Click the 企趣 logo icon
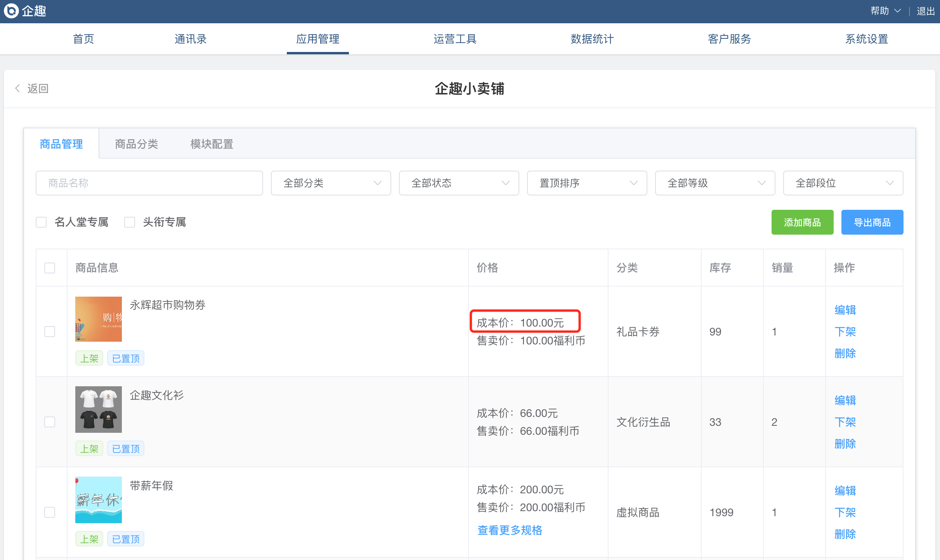The height and width of the screenshot is (560, 940). 11,11
